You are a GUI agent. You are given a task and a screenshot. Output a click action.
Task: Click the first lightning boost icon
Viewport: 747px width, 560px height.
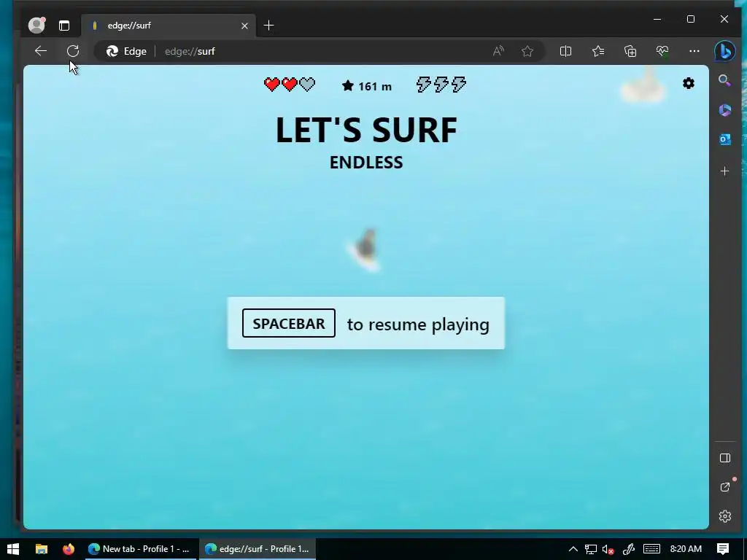click(x=424, y=85)
